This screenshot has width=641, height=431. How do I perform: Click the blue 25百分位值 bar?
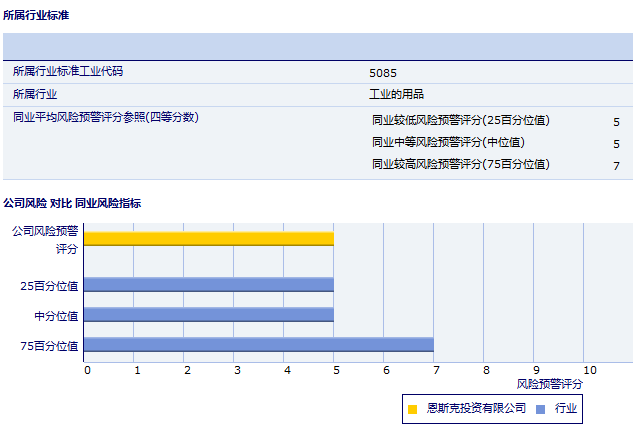[208, 284]
